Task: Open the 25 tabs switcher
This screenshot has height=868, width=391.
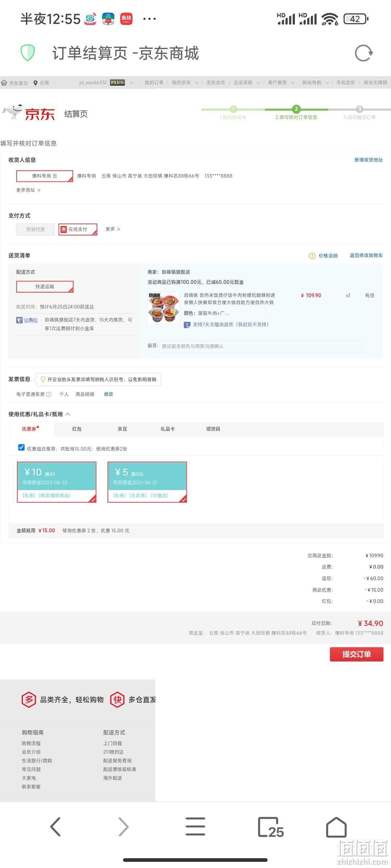Action: click(x=270, y=827)
